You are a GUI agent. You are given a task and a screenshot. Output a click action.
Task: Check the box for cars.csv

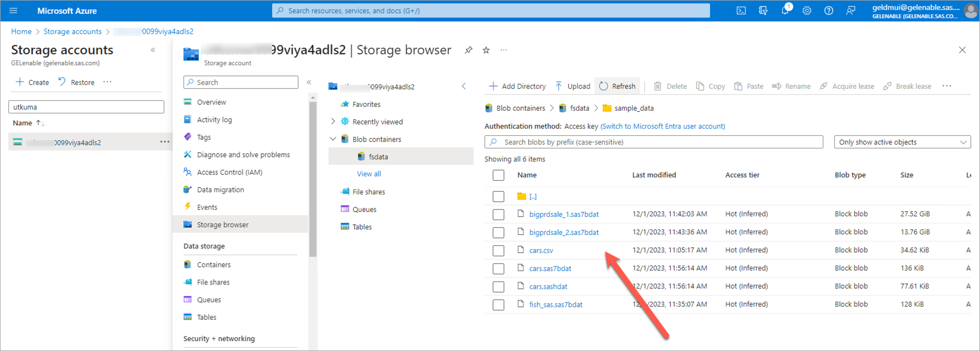pos(498,251)
